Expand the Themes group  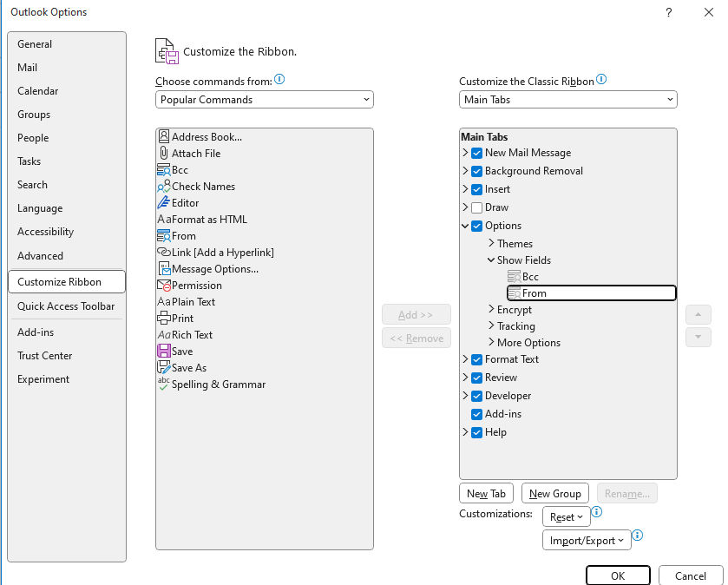point(491,243)
